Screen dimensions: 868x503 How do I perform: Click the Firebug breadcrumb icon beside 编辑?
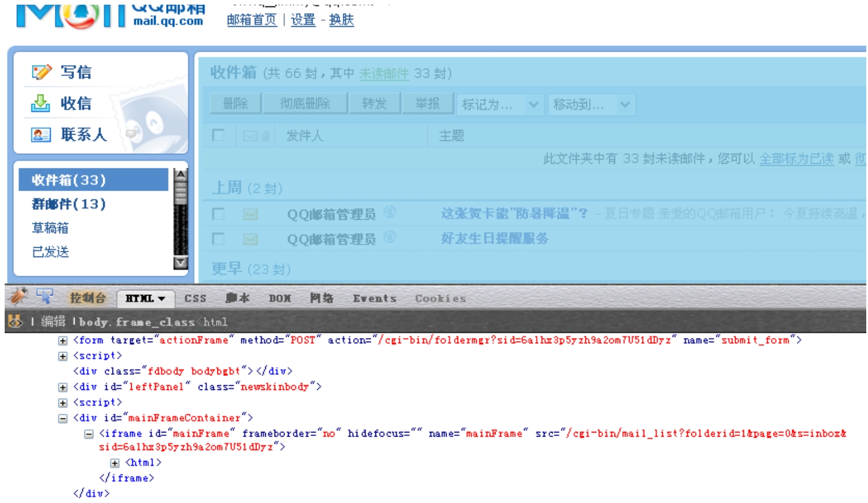(x=15, y=321)
